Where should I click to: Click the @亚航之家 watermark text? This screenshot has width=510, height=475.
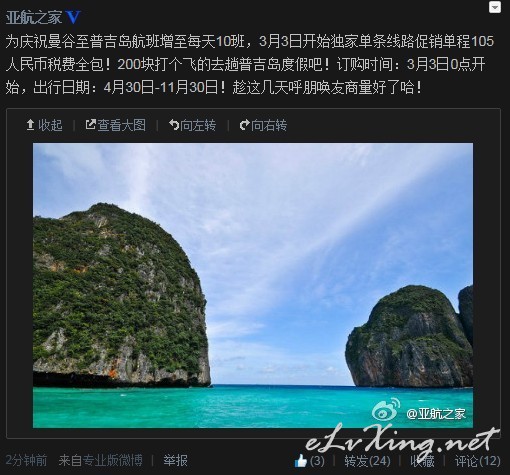point(436,414)
